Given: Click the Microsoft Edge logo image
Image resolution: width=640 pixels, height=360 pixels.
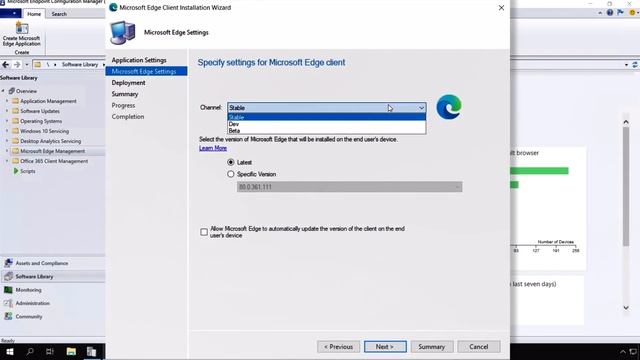Looking at the screenshot, I should pos(449,107).
